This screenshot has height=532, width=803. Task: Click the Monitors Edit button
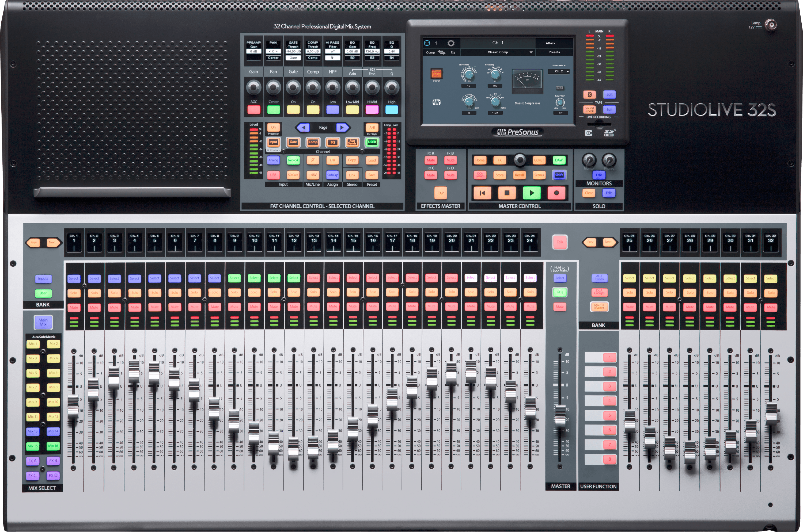click(599, 175)
